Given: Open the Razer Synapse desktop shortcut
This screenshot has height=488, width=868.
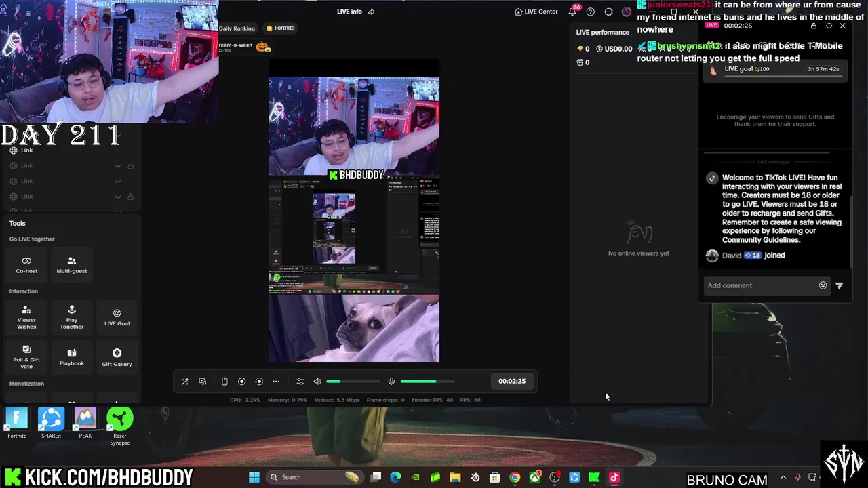Looking at the screenshot, I should pos(119,427).
